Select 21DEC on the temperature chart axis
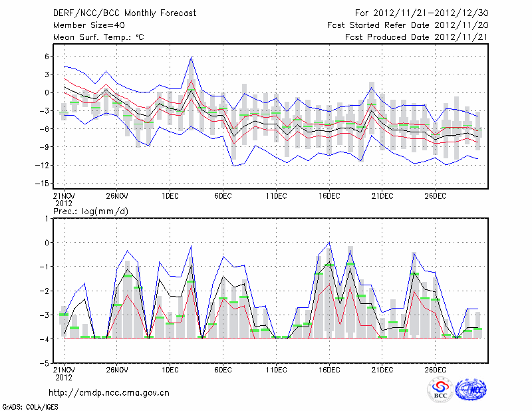 coord(382,196)
